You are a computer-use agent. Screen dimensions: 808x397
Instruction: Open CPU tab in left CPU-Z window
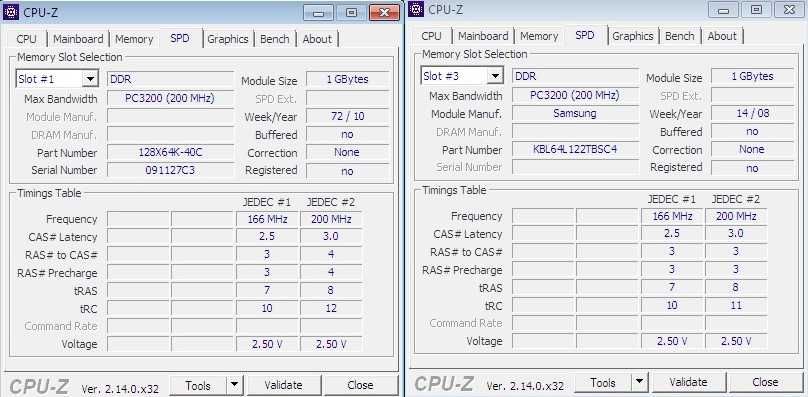26,39
